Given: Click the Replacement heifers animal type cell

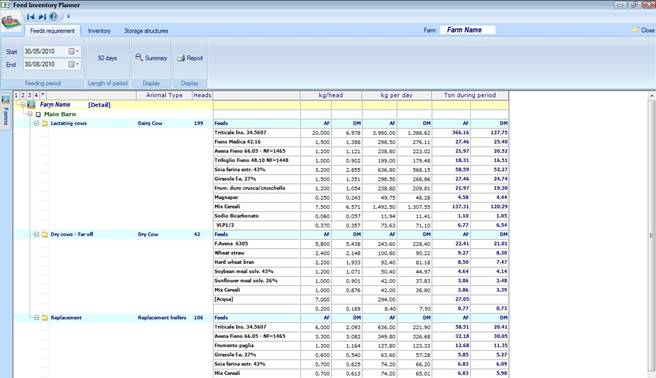Looking at the screenshot, I should [x=162, y=318].
